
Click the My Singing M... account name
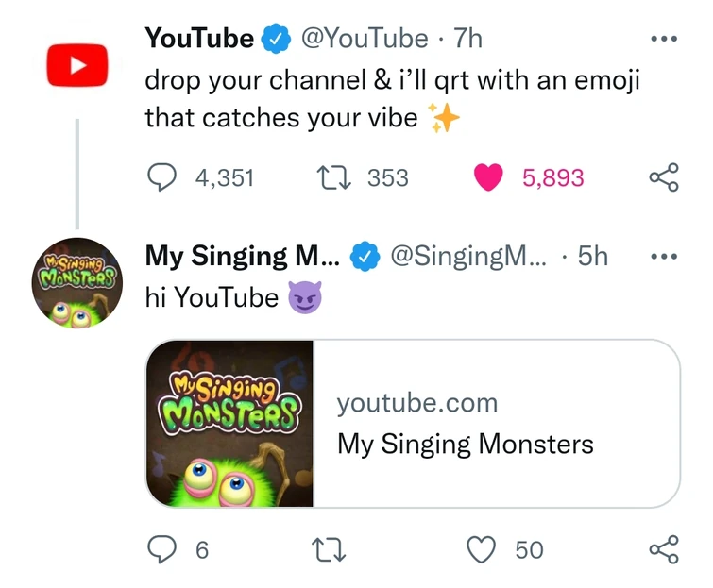(242, 257)
